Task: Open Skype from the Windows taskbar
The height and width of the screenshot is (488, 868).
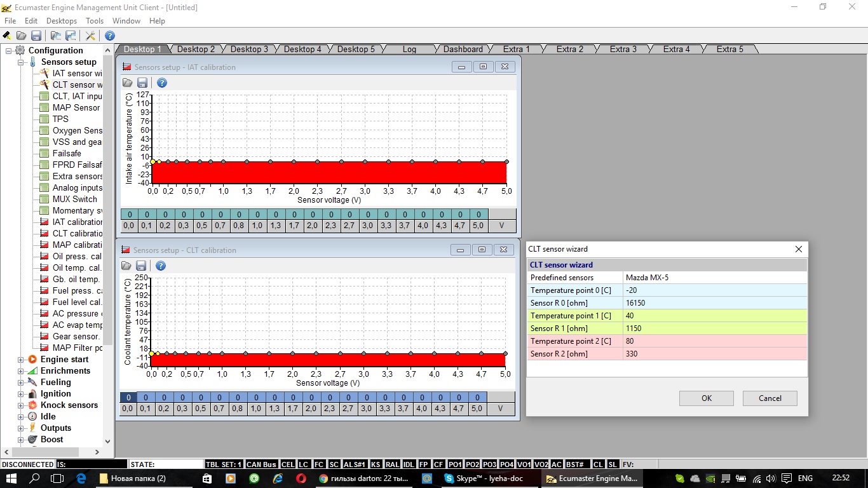Action: 483,478
